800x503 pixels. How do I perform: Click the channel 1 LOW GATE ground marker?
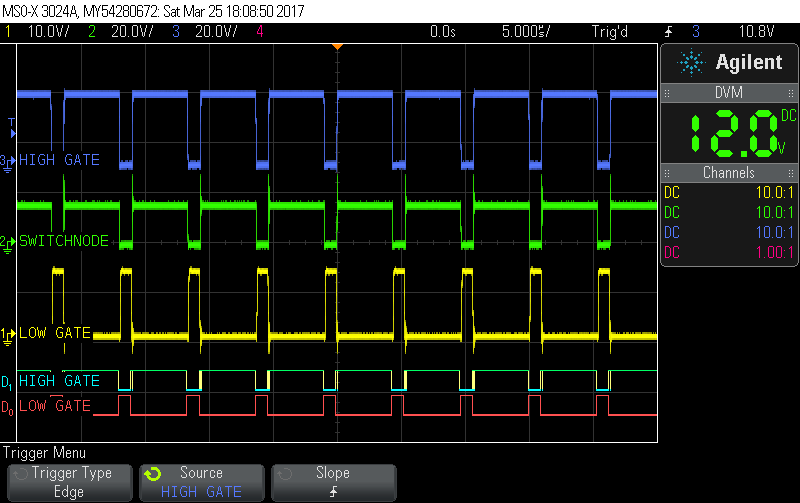(8, 333)
